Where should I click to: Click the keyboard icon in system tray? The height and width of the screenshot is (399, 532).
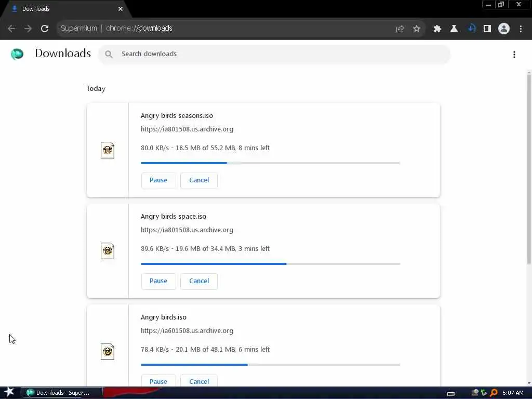[x=451, y=394]
